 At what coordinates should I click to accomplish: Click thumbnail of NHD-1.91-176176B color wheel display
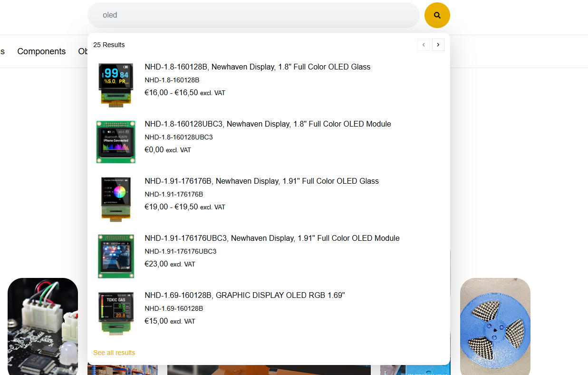[116, 198]
